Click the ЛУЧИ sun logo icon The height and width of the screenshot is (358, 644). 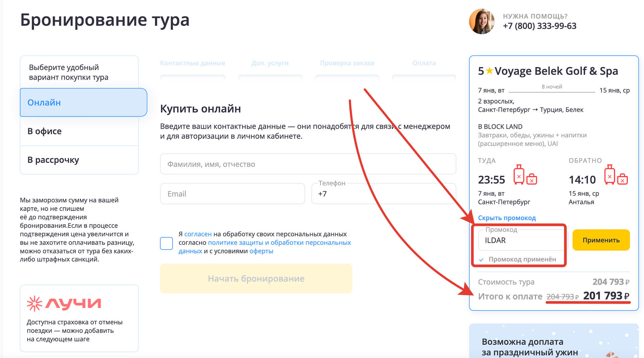click(35, 303)
